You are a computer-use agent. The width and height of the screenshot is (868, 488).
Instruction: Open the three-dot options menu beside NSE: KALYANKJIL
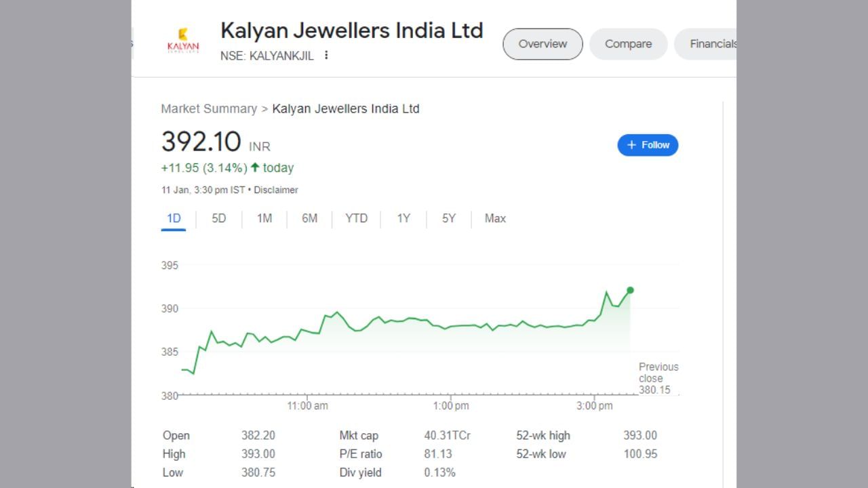(x=326, y=56)
